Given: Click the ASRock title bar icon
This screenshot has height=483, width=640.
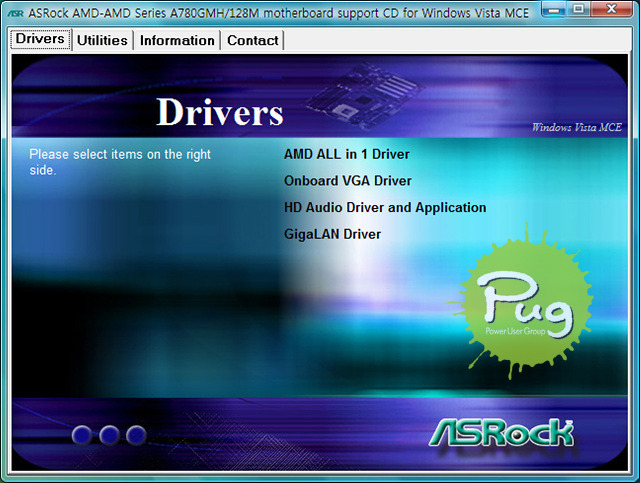Looking at the screenshot, I should [x=16, y=13].
